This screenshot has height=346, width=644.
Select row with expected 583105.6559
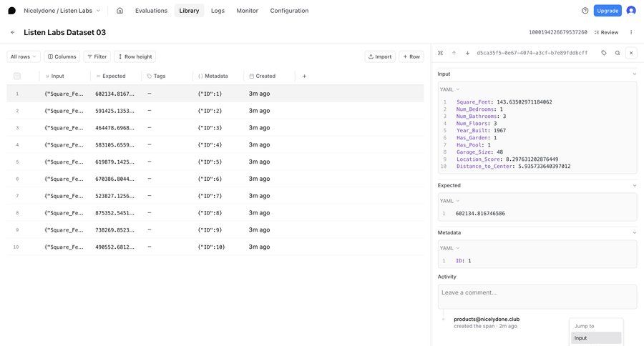click(x=215, y=145)
